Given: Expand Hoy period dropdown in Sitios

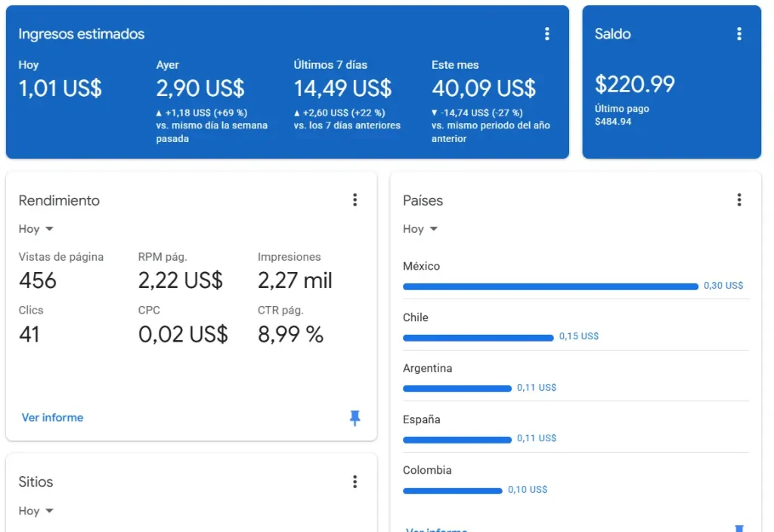Looking at the screenshot, I should pyautogui.click(x=36, y=511).
